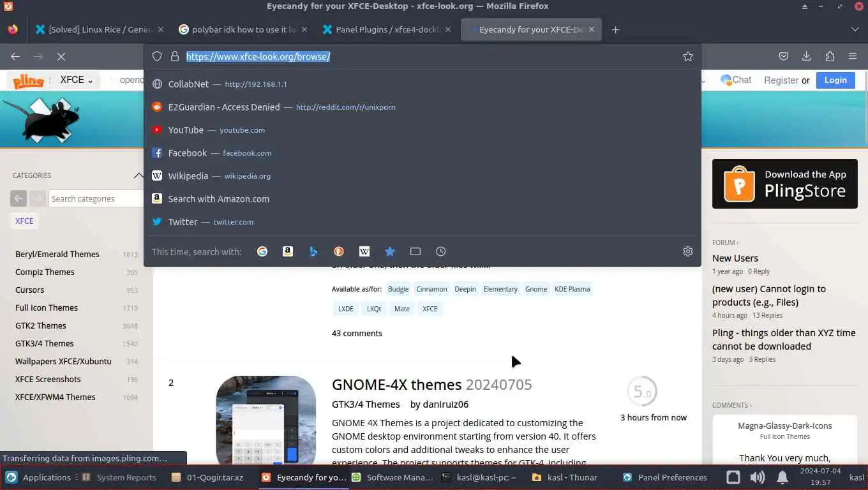Open a new browser tab
The image size is (868, 490).
615,29
